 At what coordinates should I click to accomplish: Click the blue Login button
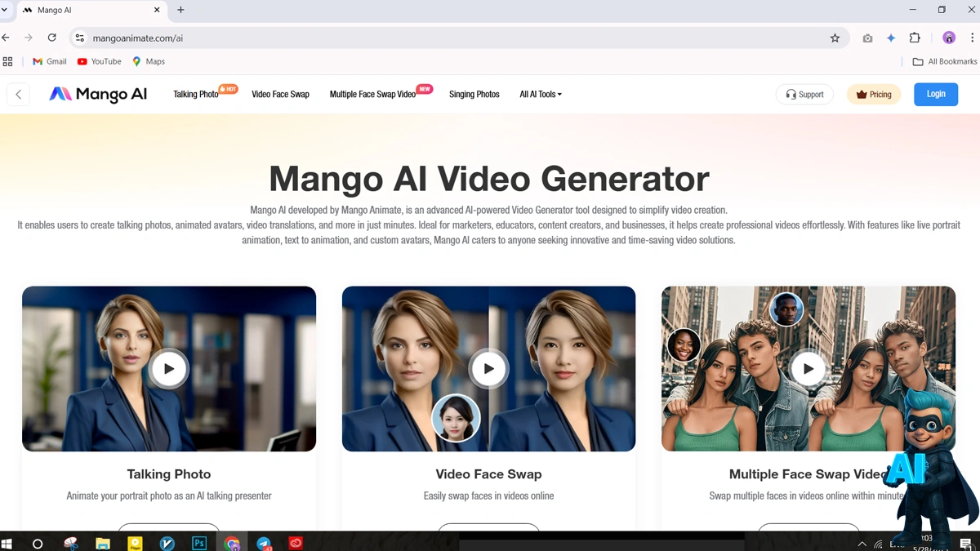tap(936, 94)
